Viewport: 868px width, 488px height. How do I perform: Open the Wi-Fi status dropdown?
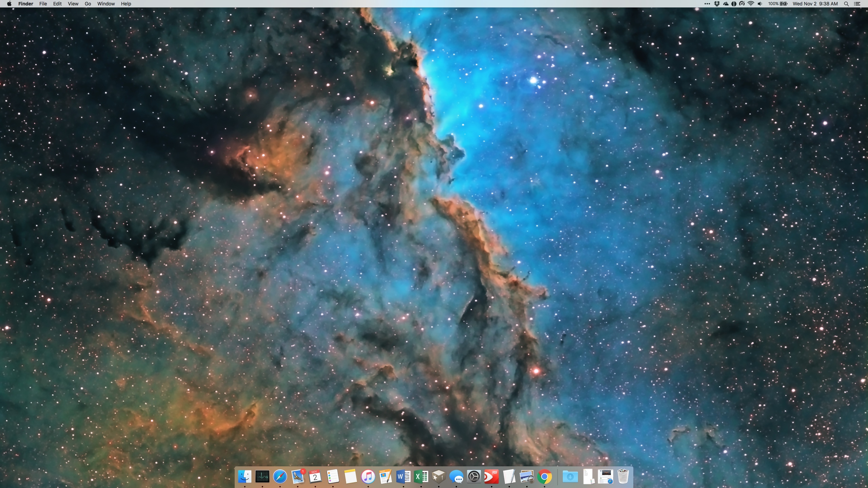click(751, 4)
